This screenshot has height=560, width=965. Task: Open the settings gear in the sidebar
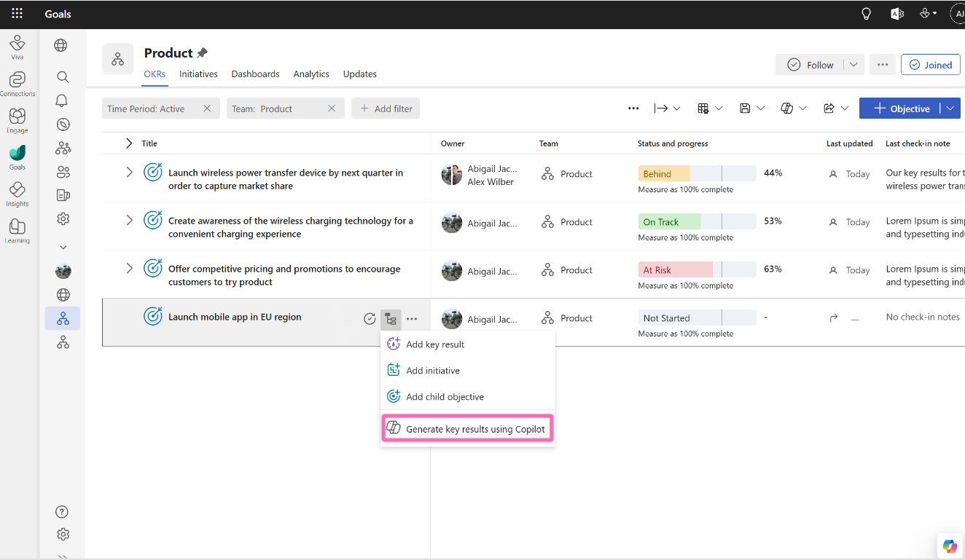point(63,218)
